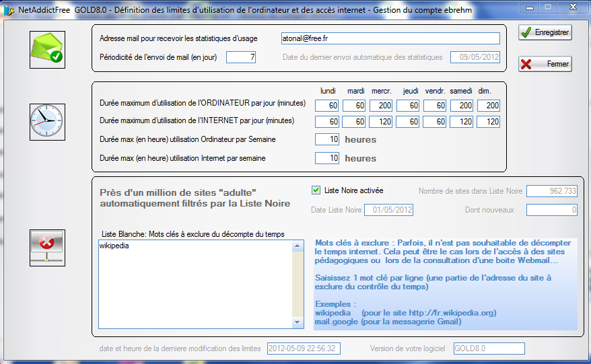Edit the statistics email address field
591x364 pixels.
pos(390,38)
